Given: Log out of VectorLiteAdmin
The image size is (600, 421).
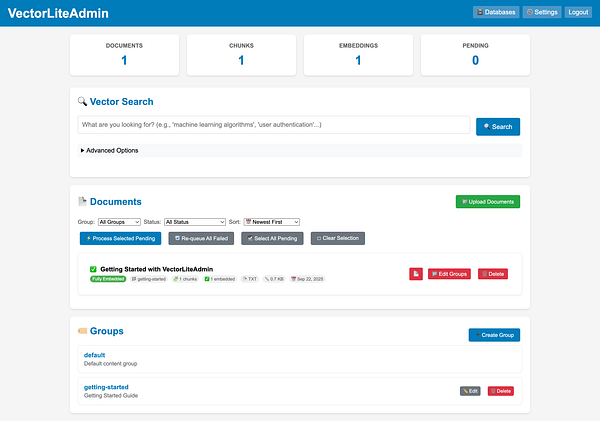Looking at the screenshot, I should point(578,12).
